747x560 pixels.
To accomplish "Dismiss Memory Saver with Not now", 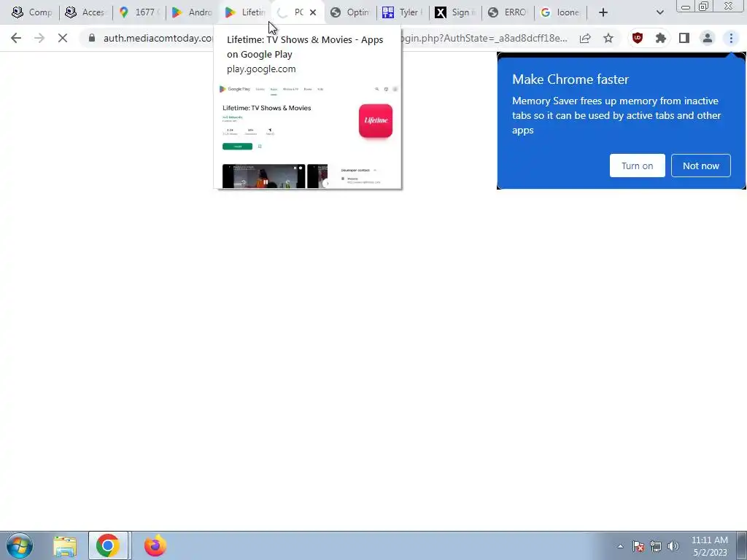I will coord(701,166).
